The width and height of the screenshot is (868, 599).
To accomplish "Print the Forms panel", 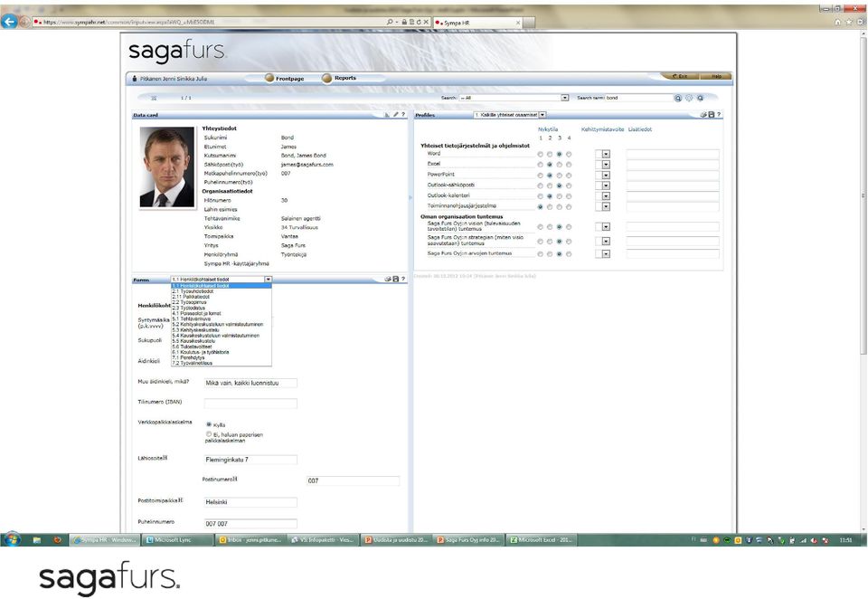I will pyautogui.click(x=388, y=280).
